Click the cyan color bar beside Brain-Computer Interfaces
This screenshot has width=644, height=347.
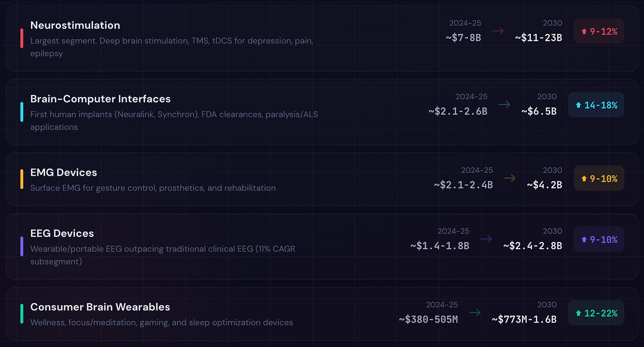(x=22, y=112)
